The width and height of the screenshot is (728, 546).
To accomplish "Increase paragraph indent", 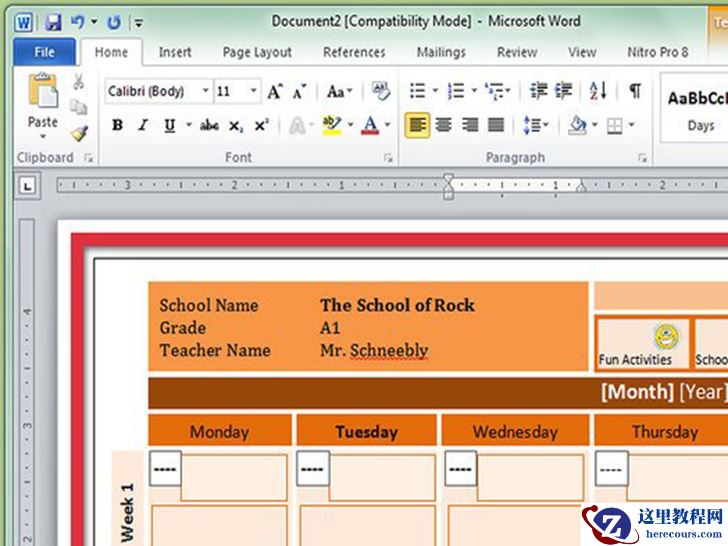I will pos(563,91).
